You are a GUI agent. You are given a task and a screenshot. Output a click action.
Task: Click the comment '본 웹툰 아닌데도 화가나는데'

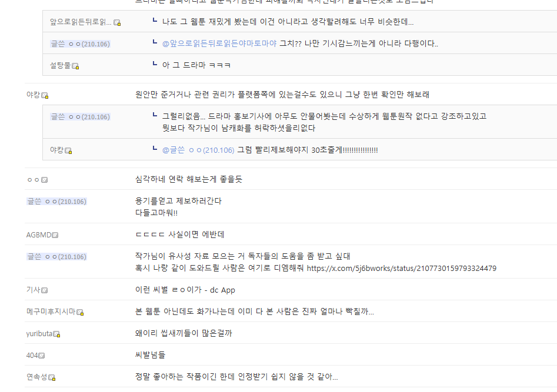(254, 311)
